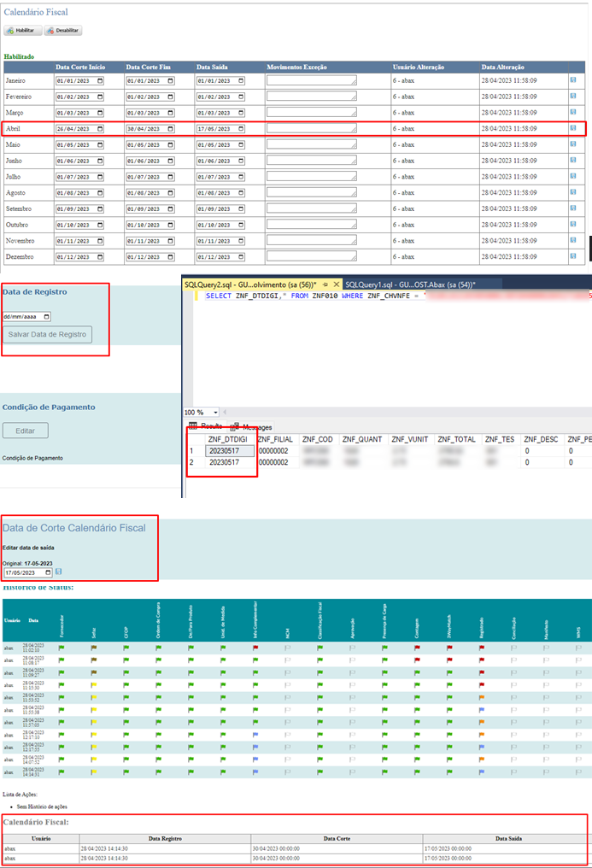Click the save icon on the Janeiro row
This screenshot has height=868, width=592.
coord(573,80)
